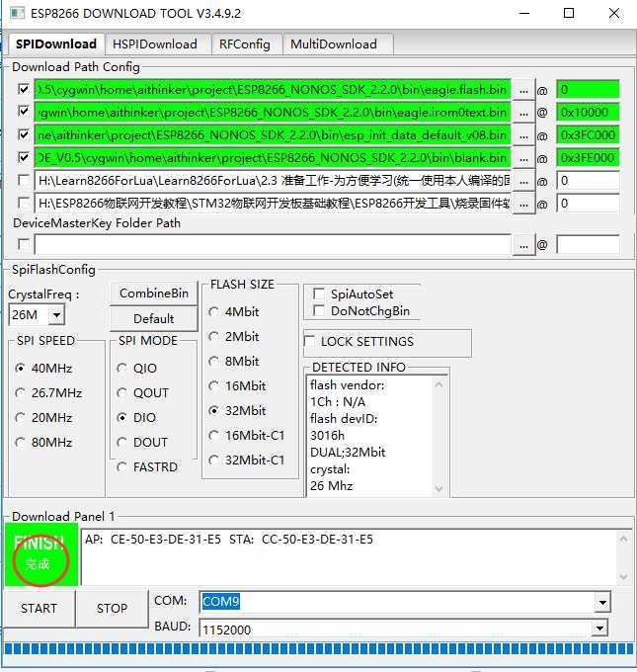Toggle the LOCK SETTINGS checkbox
The width and height of the screenshot is (637, 672).
(x=309, y=341)
